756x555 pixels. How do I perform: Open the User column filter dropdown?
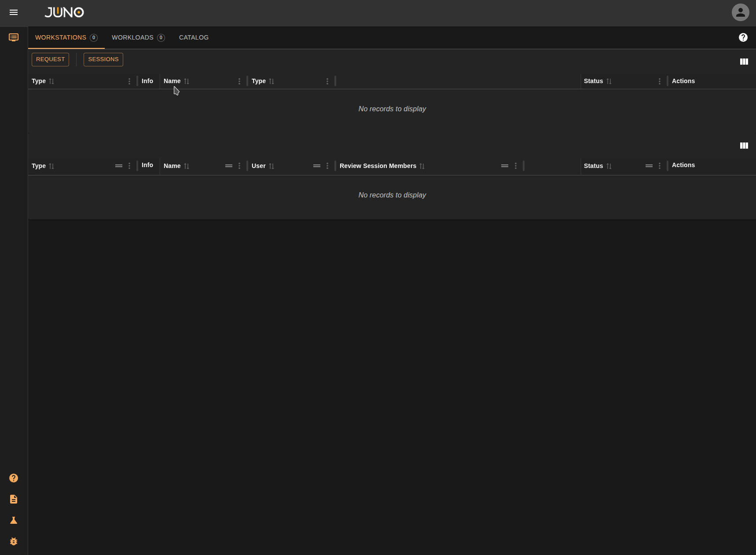pos(316,166)
